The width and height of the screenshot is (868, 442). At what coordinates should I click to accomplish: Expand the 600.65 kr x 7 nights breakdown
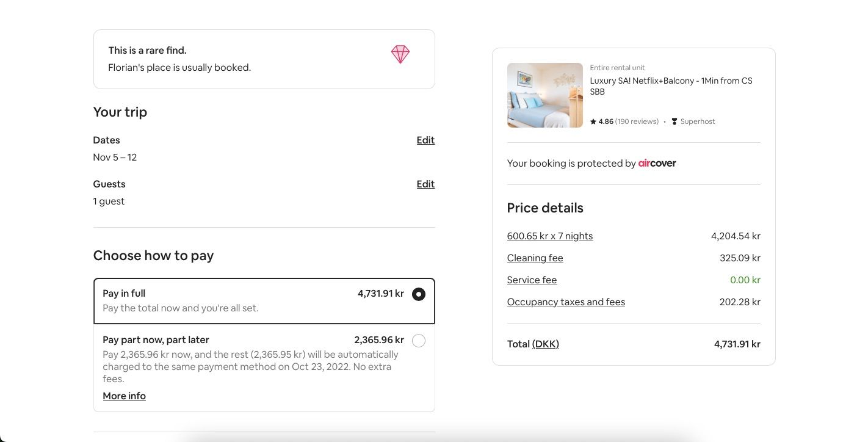coord(549,236)
